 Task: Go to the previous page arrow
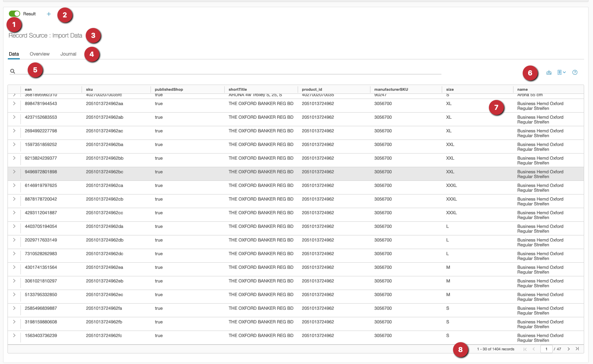534,349
